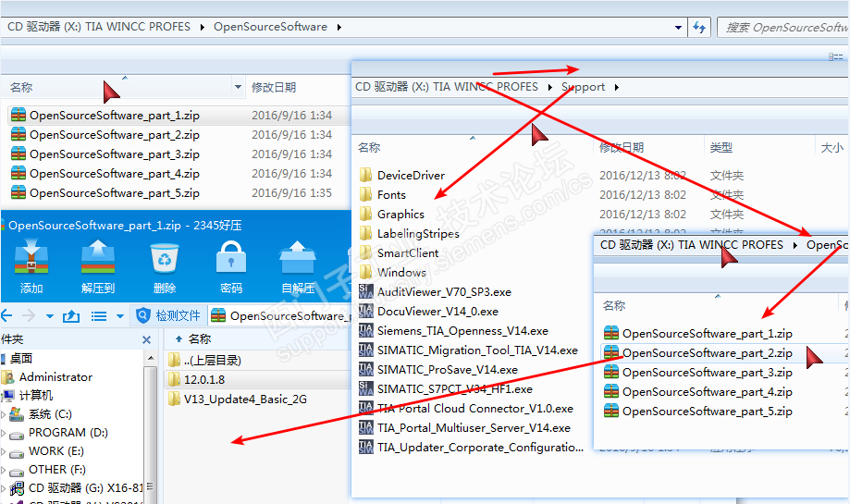Select TIA_Updater_Corporate_Configuratio... file
850x504 pixels.
pyautogui.click(x=472, y=448)
